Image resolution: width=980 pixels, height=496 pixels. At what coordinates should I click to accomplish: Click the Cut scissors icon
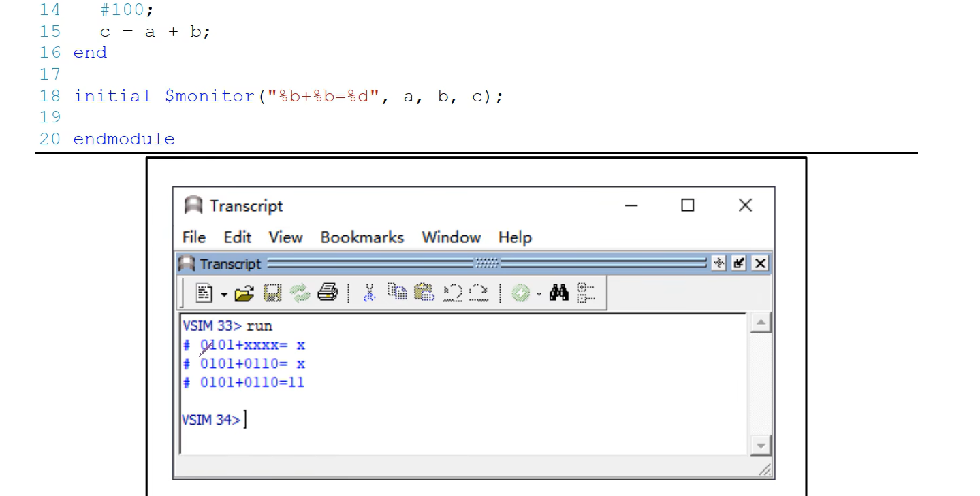(x=369, y=293)
